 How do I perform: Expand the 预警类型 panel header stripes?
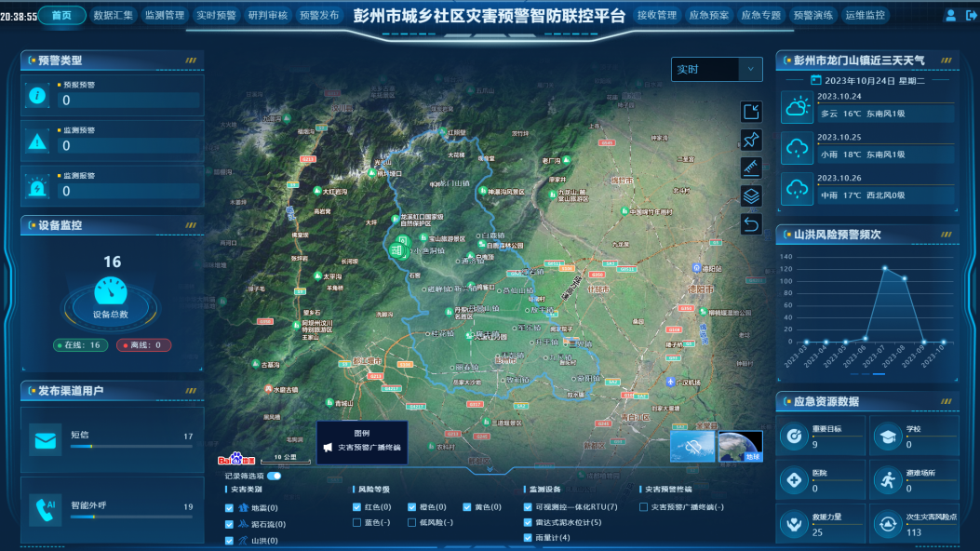191,60
